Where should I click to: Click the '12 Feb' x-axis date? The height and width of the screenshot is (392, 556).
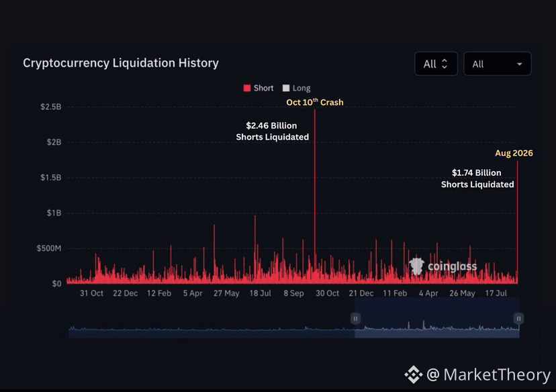(159, 293)
